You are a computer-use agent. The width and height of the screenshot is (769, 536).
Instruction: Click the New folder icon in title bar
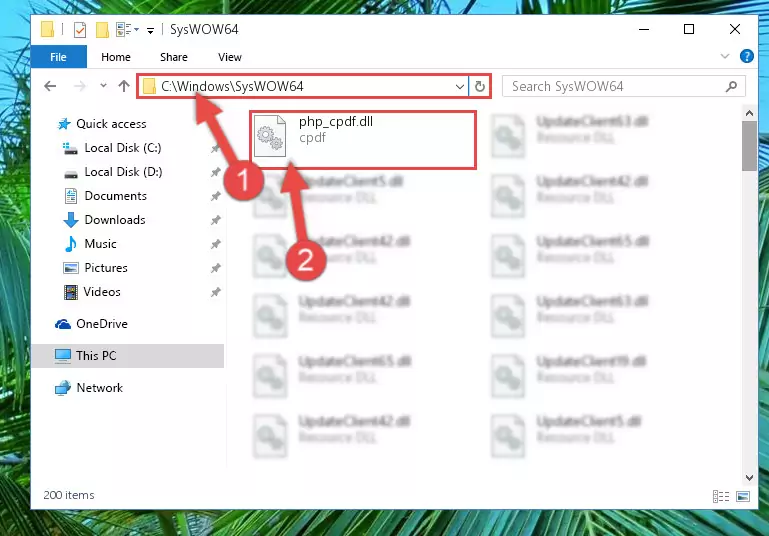click(102, 30)
